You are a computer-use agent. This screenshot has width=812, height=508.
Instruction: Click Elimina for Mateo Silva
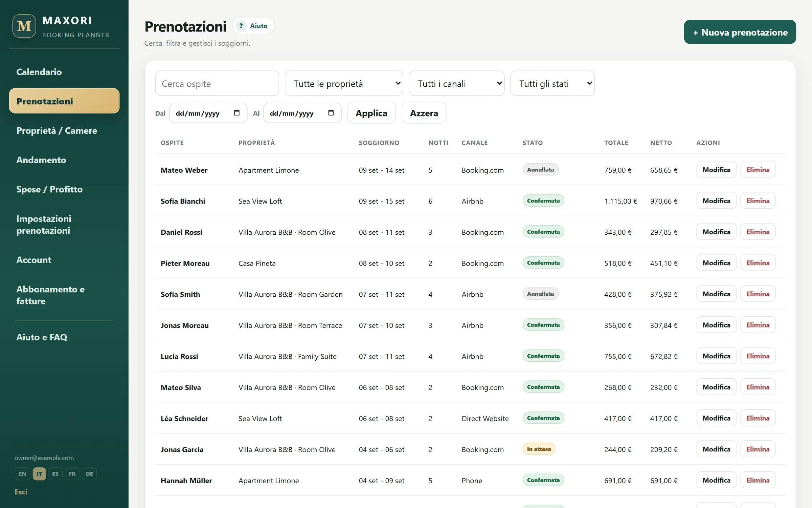pos(758,387)
